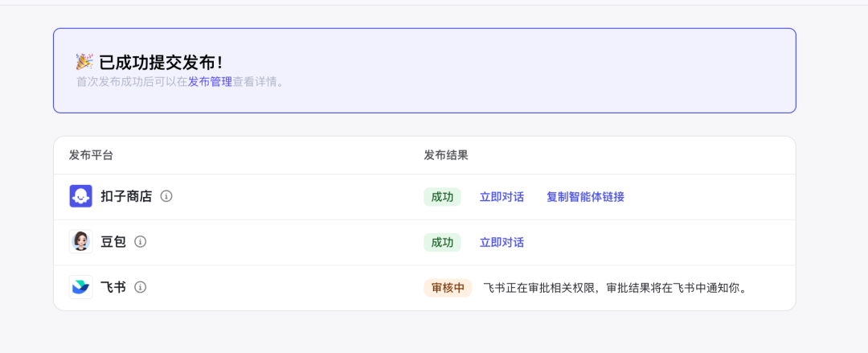
Task: Click the 发布平台 column header
Action: pyautogui.click(x=91, y=154)
